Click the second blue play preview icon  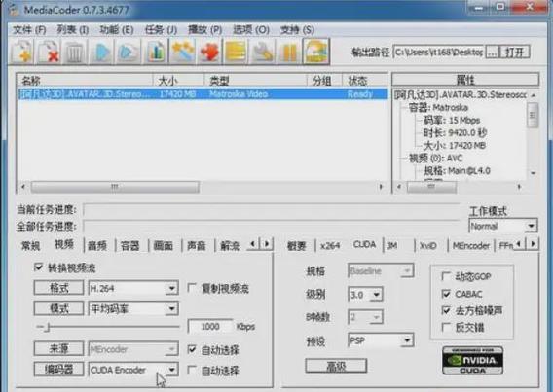(128, 53)
